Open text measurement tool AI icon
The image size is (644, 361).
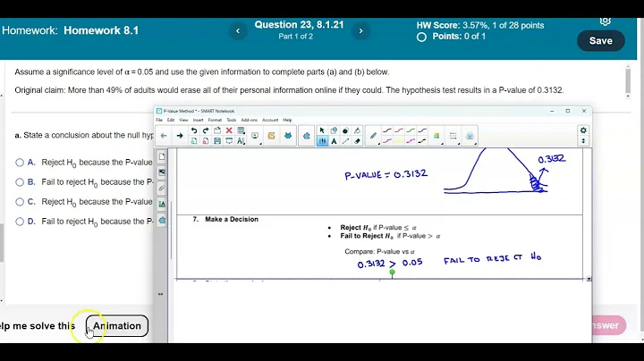pos(241,140)
